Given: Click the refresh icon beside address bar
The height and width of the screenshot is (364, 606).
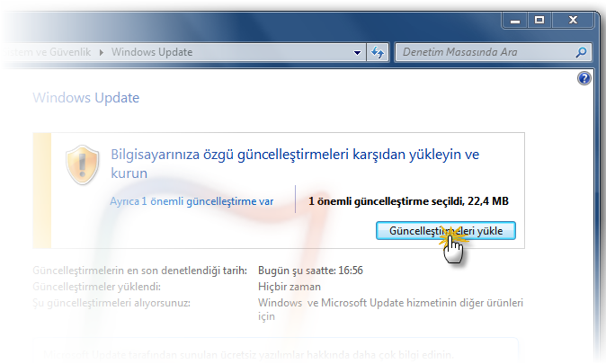Looking at the screenshot, I should (378, 52).
